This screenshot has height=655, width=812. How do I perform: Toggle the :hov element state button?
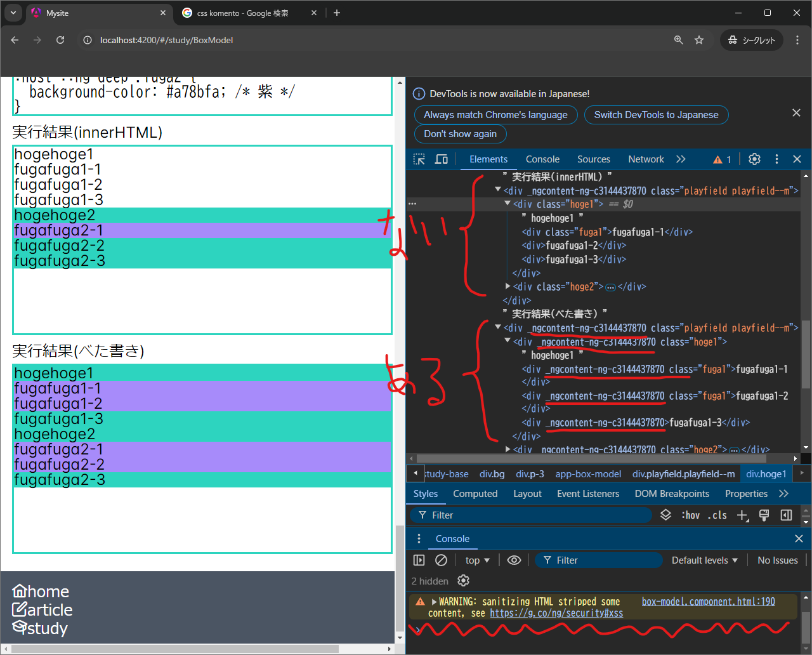point(690,515)
